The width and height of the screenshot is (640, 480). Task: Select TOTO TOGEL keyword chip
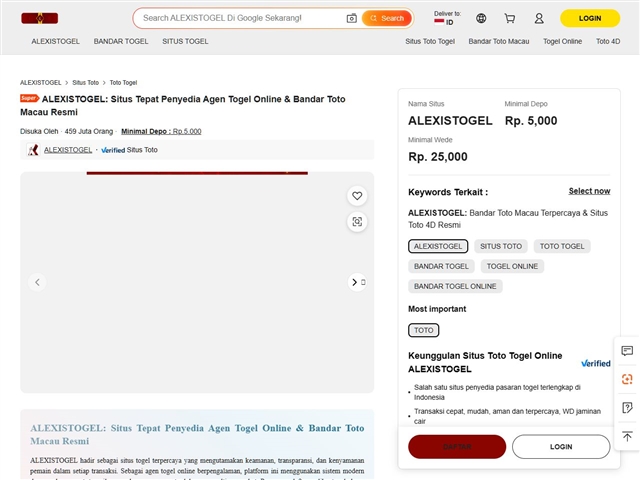click(x=562, y=246)
